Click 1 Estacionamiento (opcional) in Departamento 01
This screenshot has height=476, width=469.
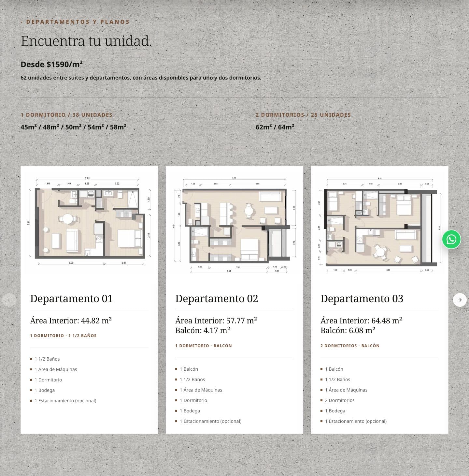[65, 401]
